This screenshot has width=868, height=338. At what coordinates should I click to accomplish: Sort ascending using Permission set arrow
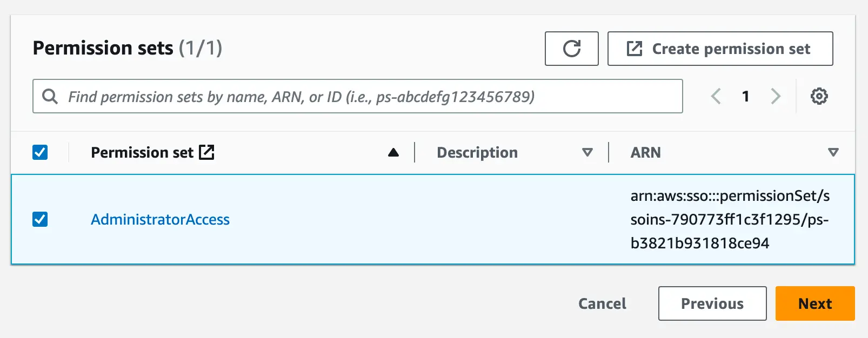(393, 153)
